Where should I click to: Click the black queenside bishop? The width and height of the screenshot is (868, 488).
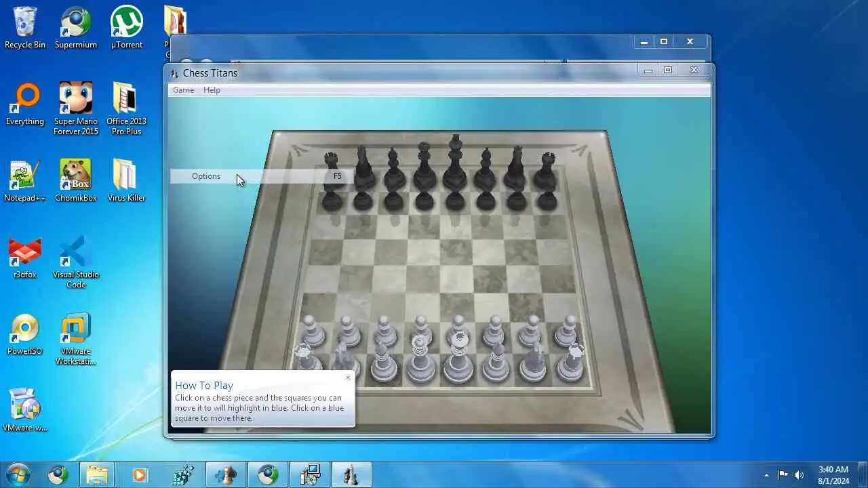393,168
